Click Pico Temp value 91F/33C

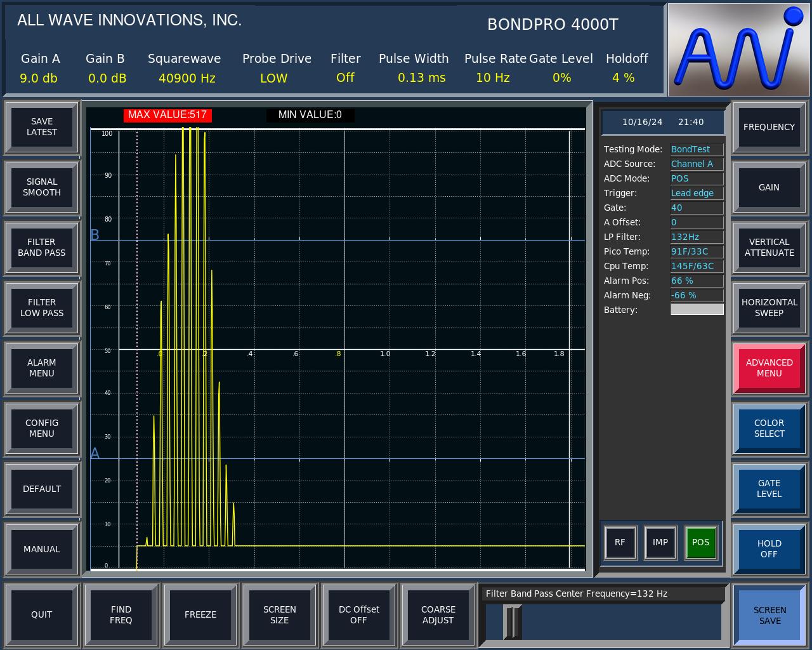(x=697, y=251)
